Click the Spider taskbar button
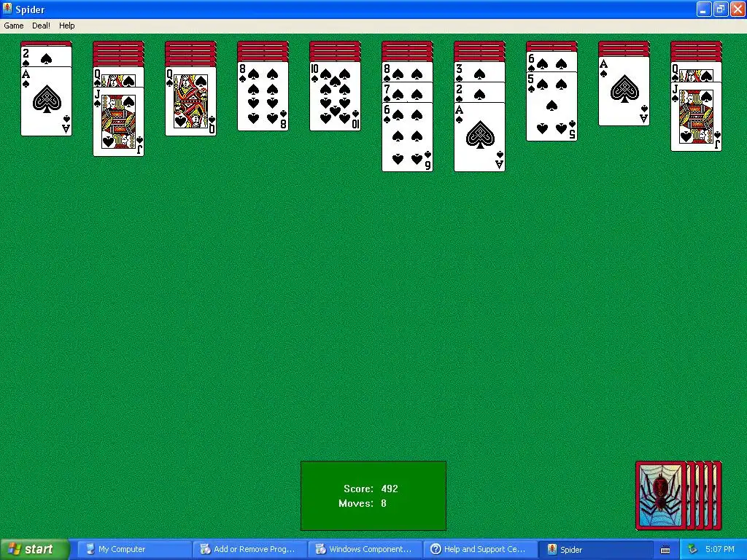 (x=595, y=550)
